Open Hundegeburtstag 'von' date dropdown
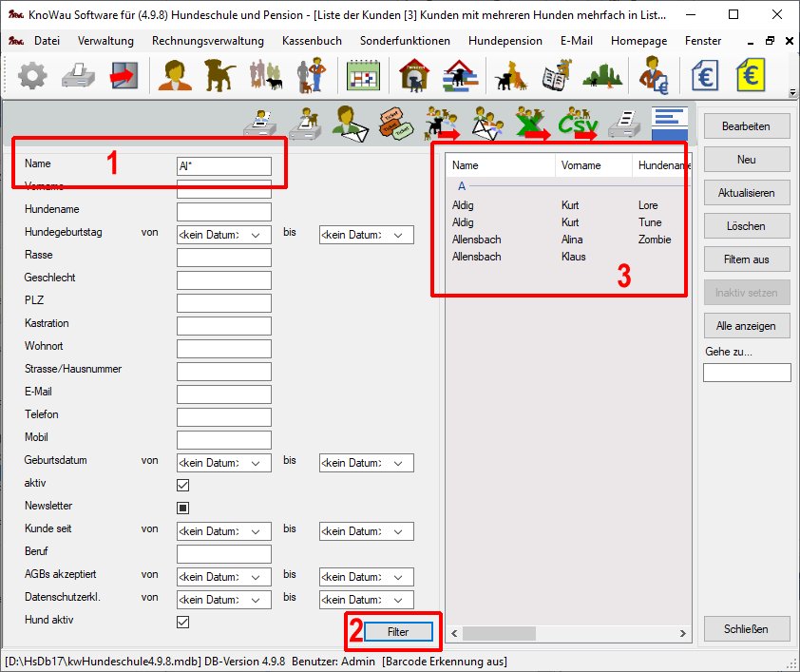 pyautogui.click(x=255, y=235)
